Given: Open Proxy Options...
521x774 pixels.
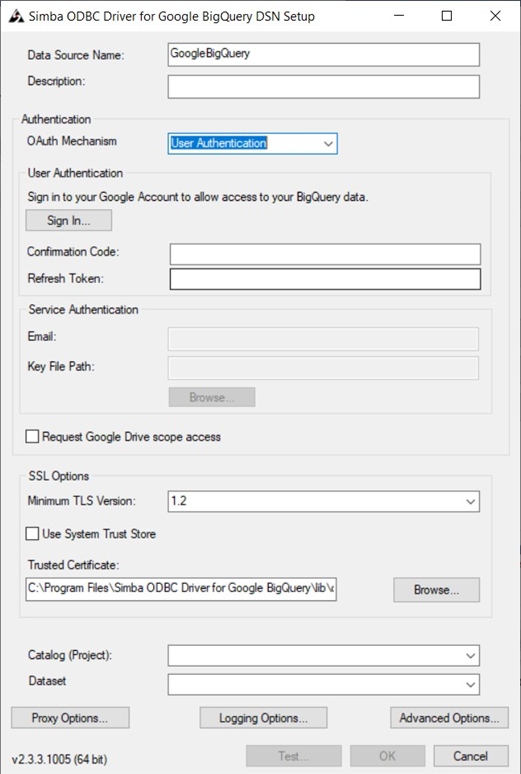Looking at the screenshot, I should (70, 718).
